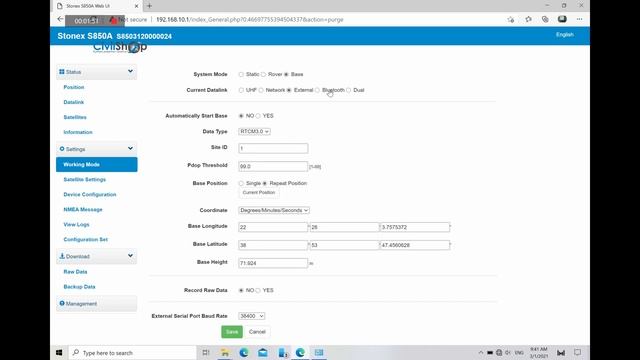Image resolution: width=640 pixels, height=360 pixels.
Task: Set Record Raw Data to NO
Action: click(241, 290)
